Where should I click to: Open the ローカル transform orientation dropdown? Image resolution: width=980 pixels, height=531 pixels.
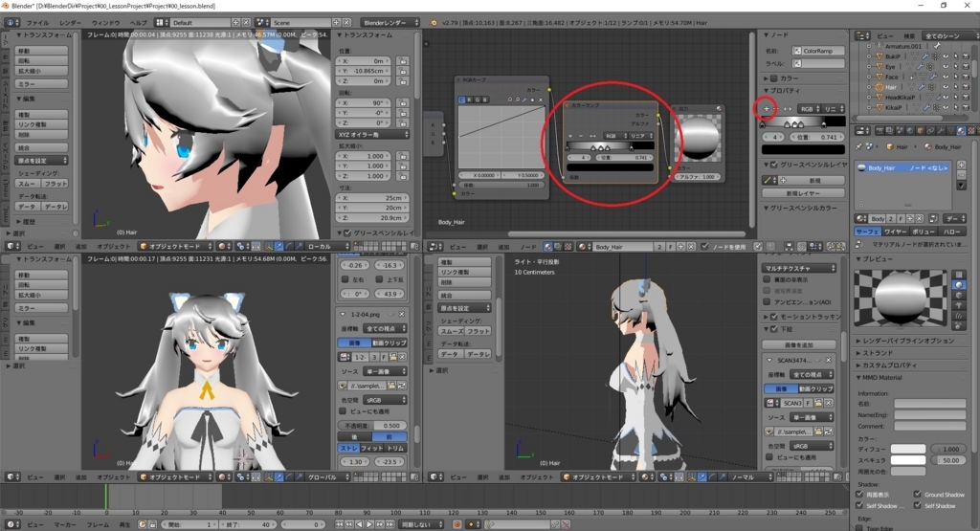pos(327,246)
